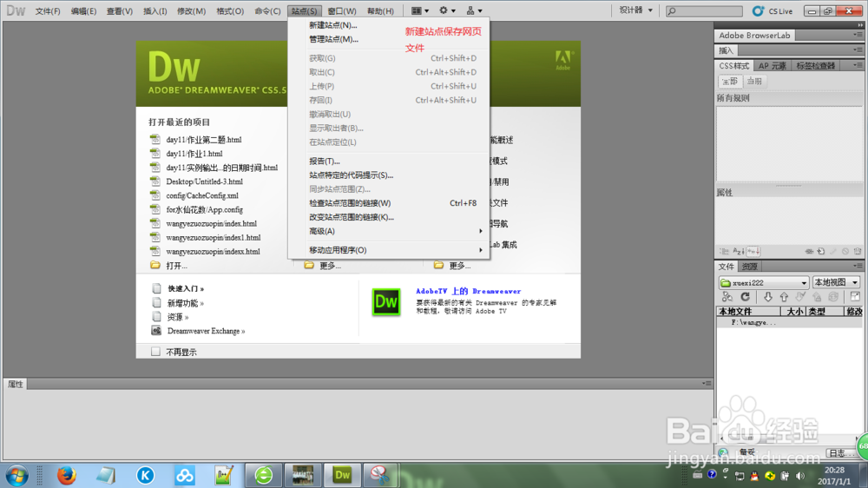Click the 属性 panel title

16,384
